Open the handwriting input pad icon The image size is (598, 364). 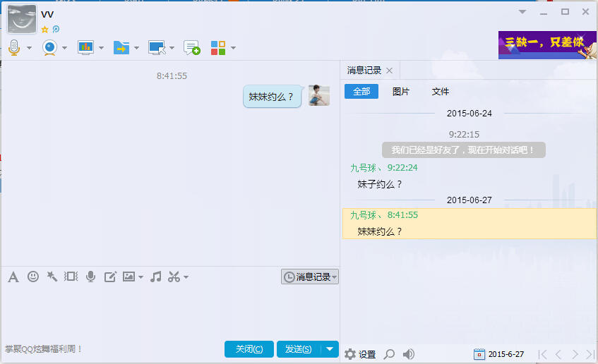point(110,277)
